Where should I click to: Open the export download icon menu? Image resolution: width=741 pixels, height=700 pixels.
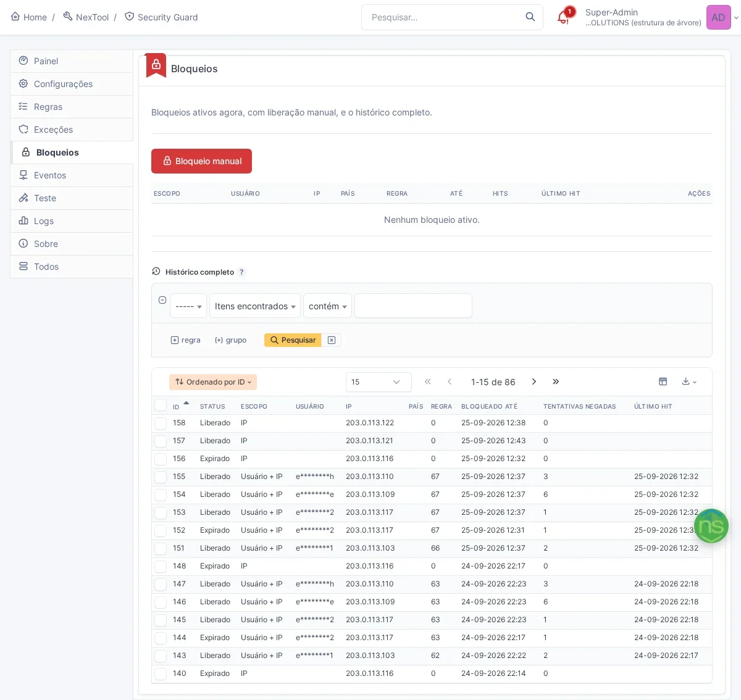[689, 382]
